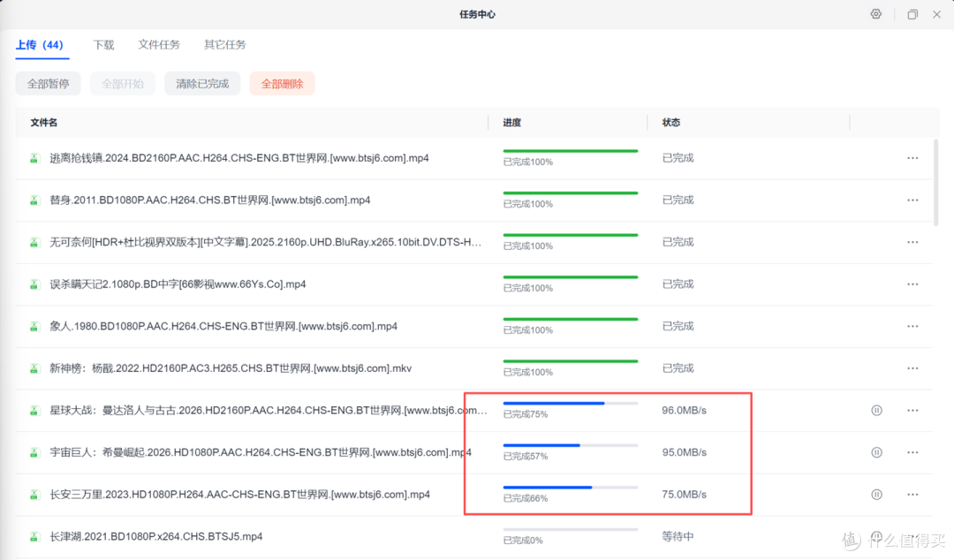The image size is (954, 560).
Task: Select the 逃离抢钱镇.2024 file name
Action: (x=239, y=158)
